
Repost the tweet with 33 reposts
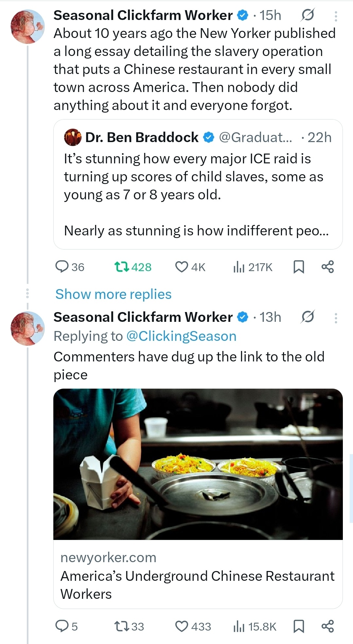coord(129,626)
